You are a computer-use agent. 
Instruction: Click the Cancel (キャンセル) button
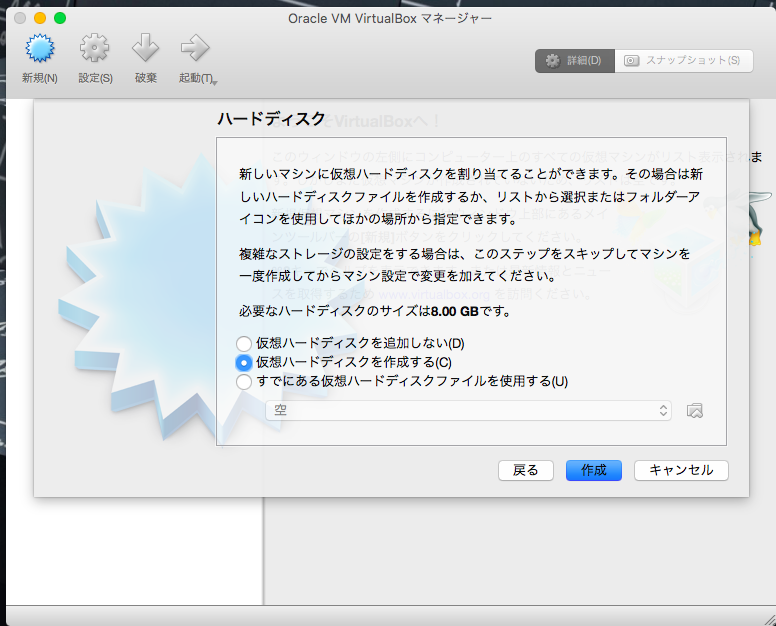coord(681,470)
